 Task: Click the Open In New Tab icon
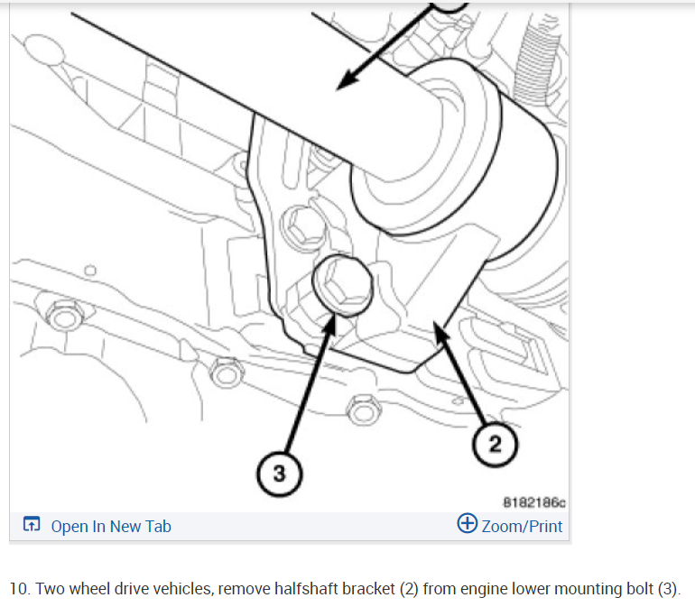pos(32,524)
